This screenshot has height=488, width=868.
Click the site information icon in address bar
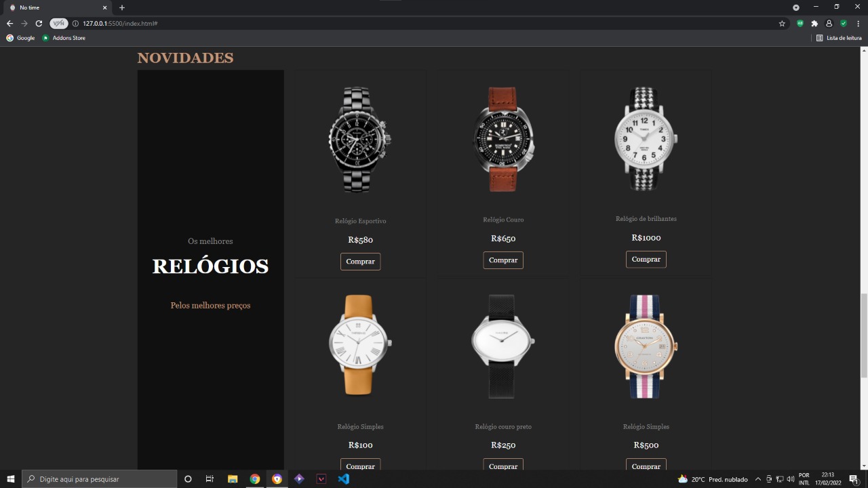point(75,22)
